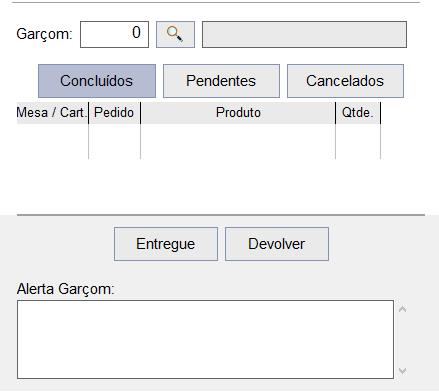Focus the Garçom number input field
Screen dimensions: 439x392
(x=114, y=34)
